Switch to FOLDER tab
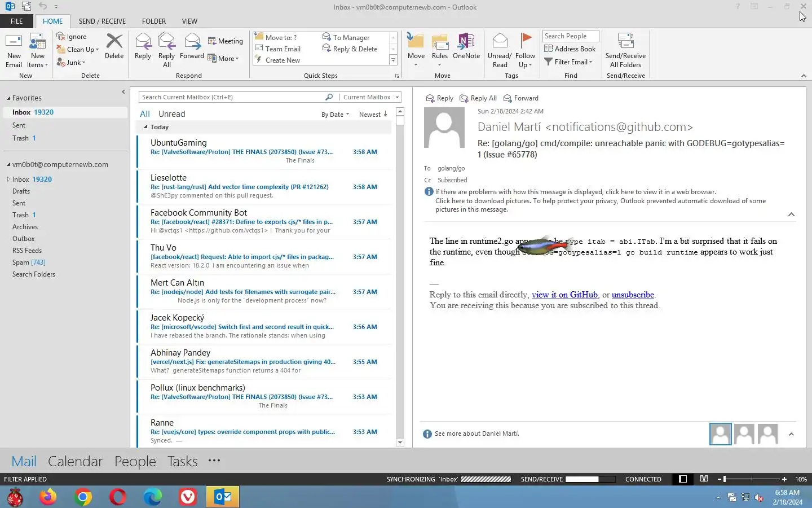 coord(154,21)
